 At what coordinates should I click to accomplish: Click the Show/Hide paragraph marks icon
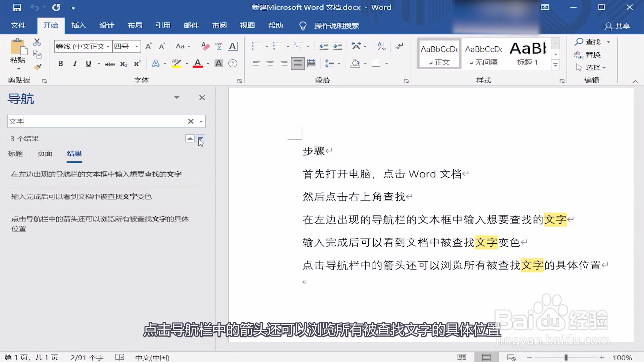point(399,46)
